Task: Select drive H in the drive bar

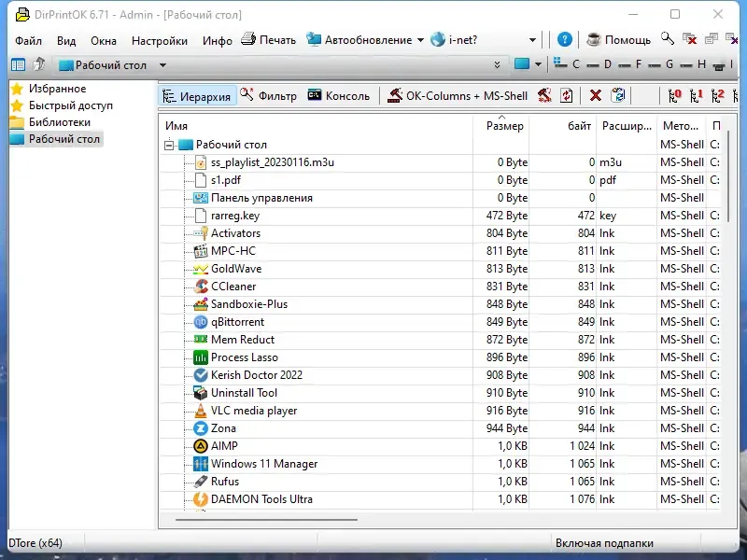Action: click(x=693, y=63)
